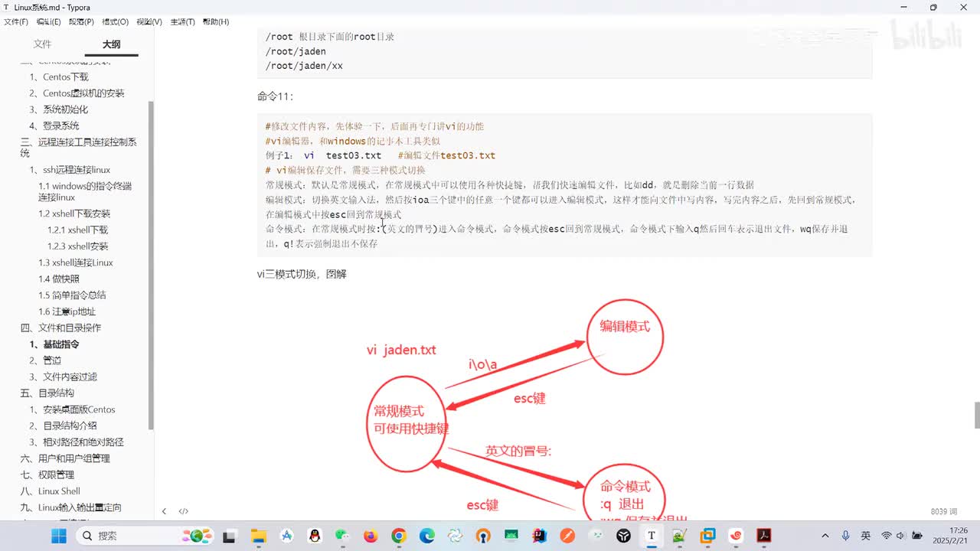The height and width of the screenshot is (551, 980).
Task: Navigate to outline item 3、系统初始化
Action: coord(59,109)
